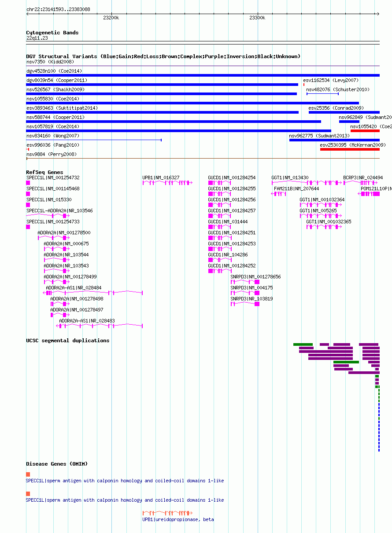392x533 pixels.
Task: Select transcript GUCD1|NM_001284254
Action: click(x=232, y=178)
